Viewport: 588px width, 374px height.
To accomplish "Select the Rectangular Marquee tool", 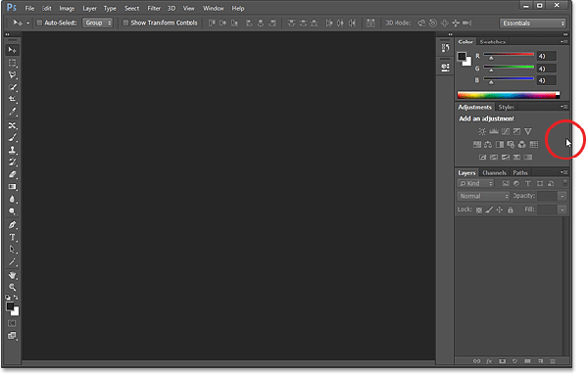I will [x=12, y=63].
